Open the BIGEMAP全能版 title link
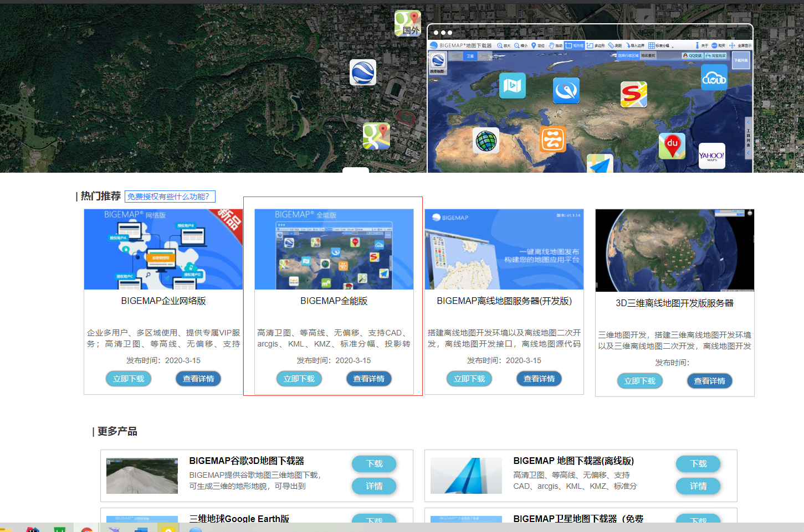 pyautogui.click(x=334, y=301)
